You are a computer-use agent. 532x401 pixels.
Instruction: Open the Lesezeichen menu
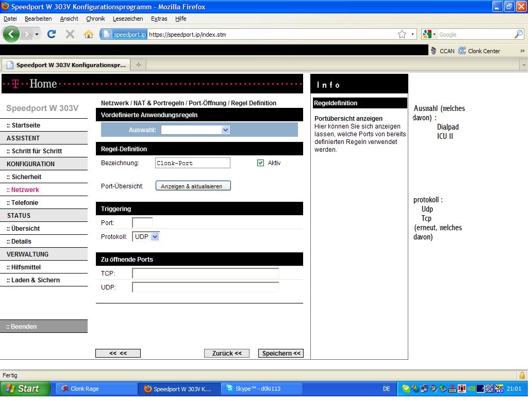pyautogui.click(x=128, y=19)
